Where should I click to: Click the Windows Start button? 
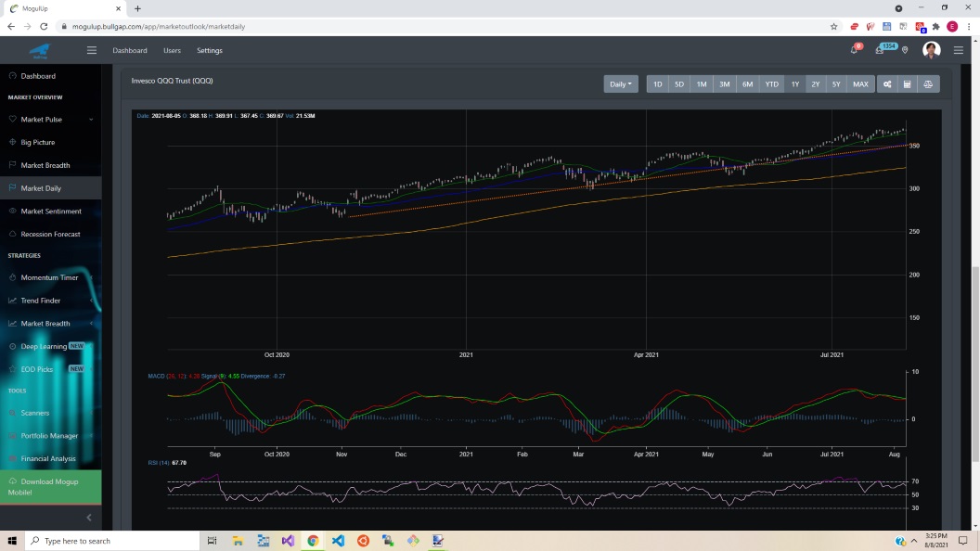12,541
